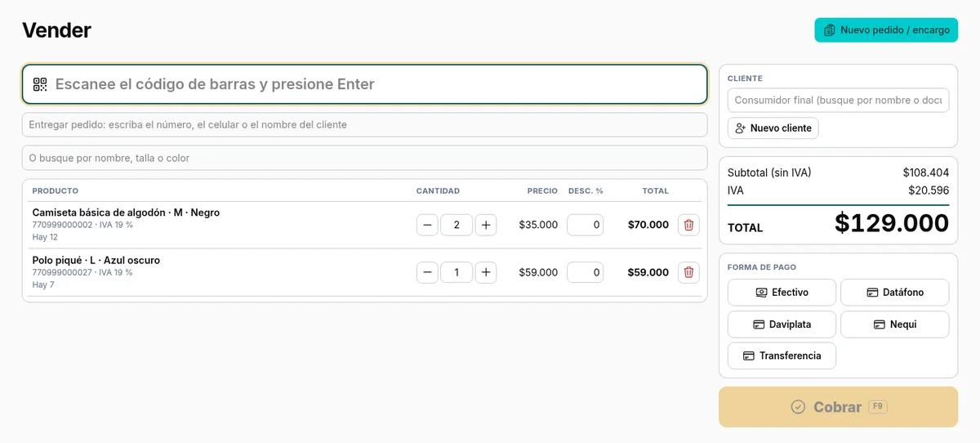The height and width of the screenshot is (443, 980).
Task: Delete the Camiseta básica de algodón row
Action: tap(688, 225)
